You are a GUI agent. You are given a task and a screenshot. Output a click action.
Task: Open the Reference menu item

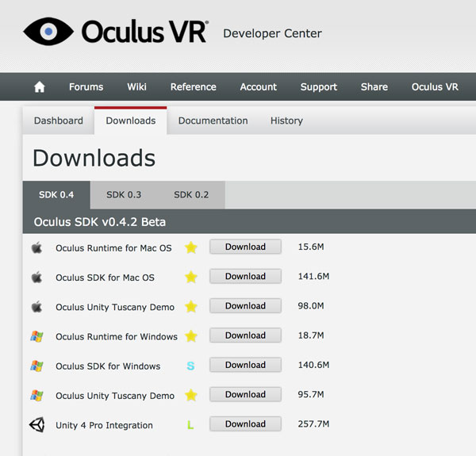tap(194, 86)
